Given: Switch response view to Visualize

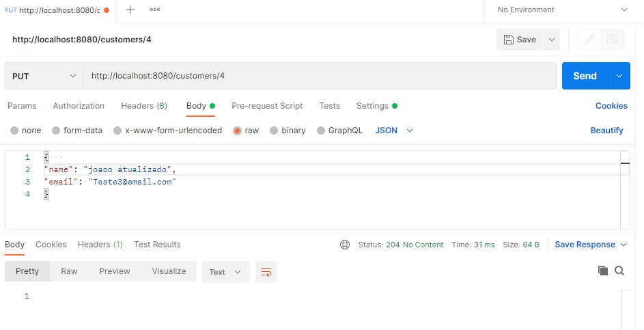Looking at the screenshot, I should point(169,271).
